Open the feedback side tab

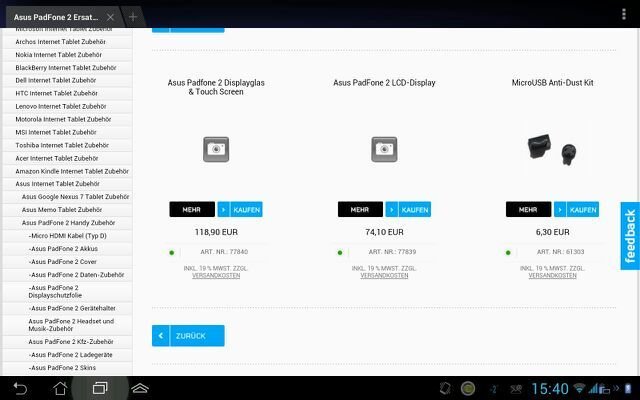(630, 236)
